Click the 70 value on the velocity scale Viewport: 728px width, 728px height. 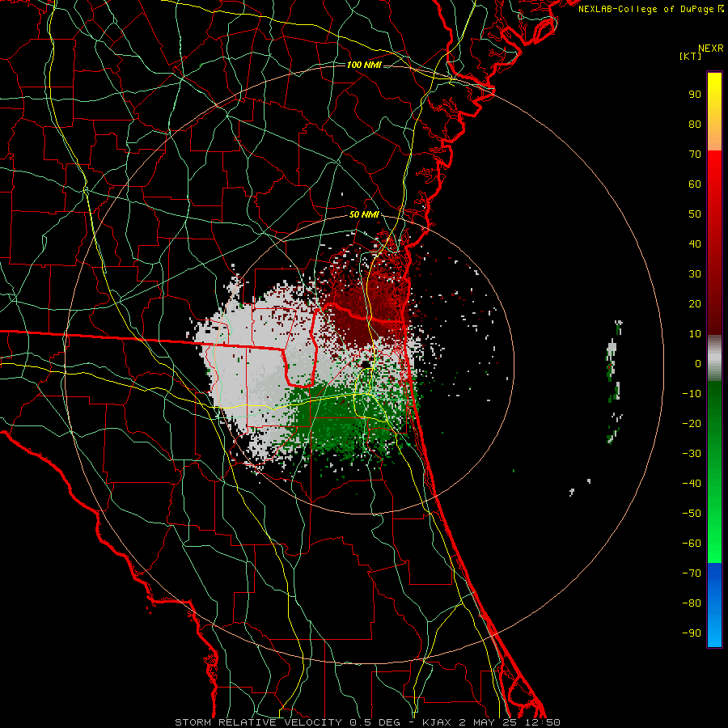(x=695, y=154)
